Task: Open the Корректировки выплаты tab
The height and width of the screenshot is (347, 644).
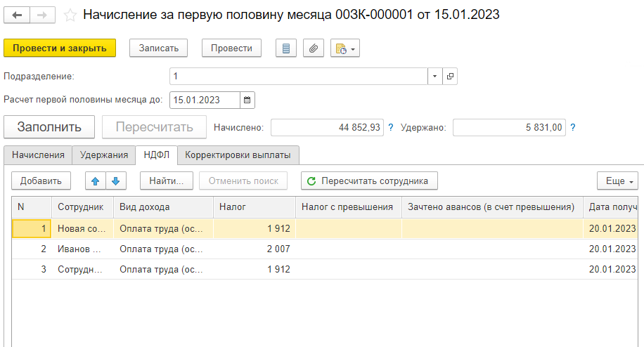Action: (x=238, y=155)
